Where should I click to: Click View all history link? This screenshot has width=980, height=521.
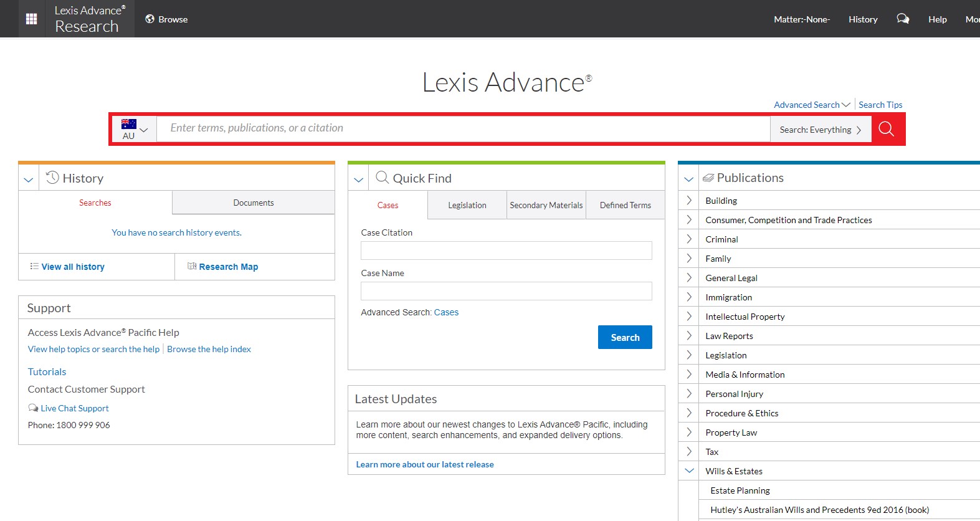point(73,267)
